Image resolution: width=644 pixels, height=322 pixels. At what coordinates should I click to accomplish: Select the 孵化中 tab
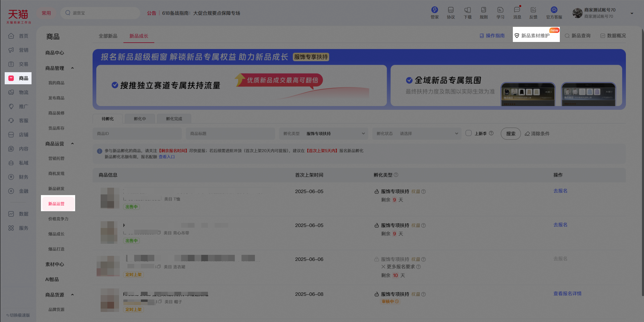point(140,119)
